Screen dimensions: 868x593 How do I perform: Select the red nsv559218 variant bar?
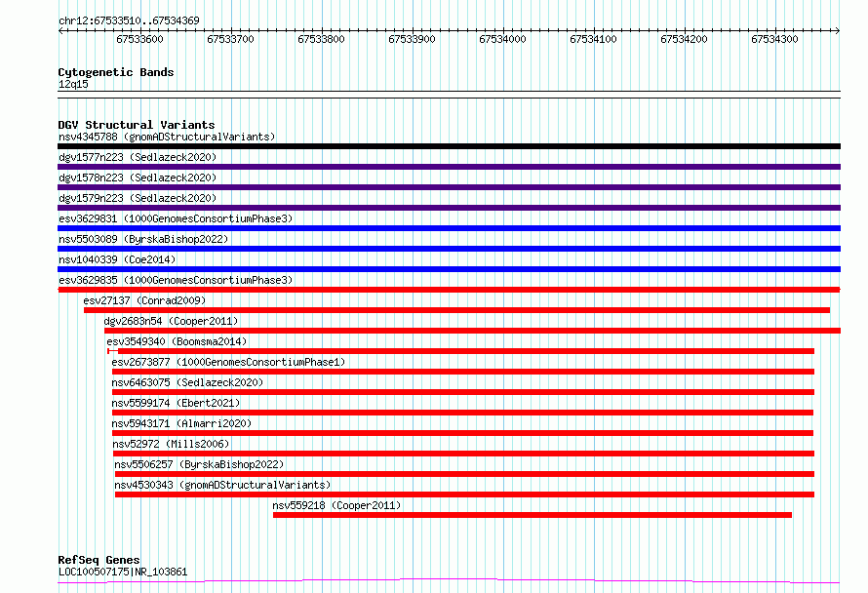point(533,515)
